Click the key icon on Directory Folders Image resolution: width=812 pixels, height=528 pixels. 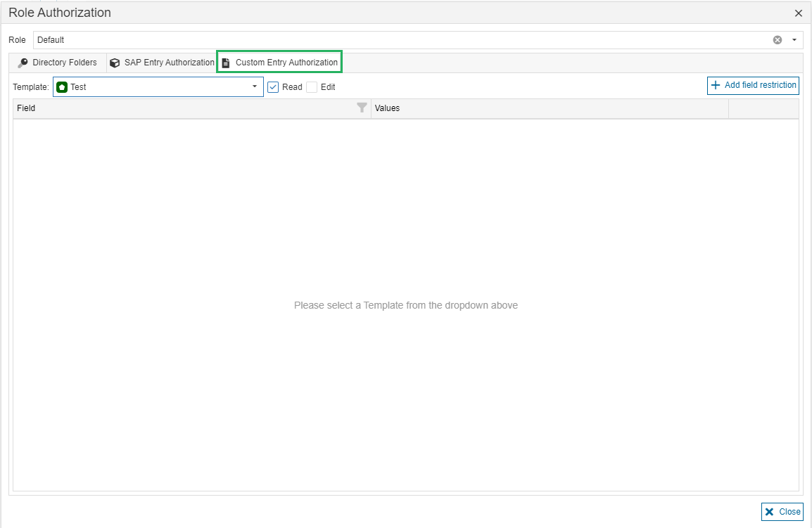pos(23,63)
